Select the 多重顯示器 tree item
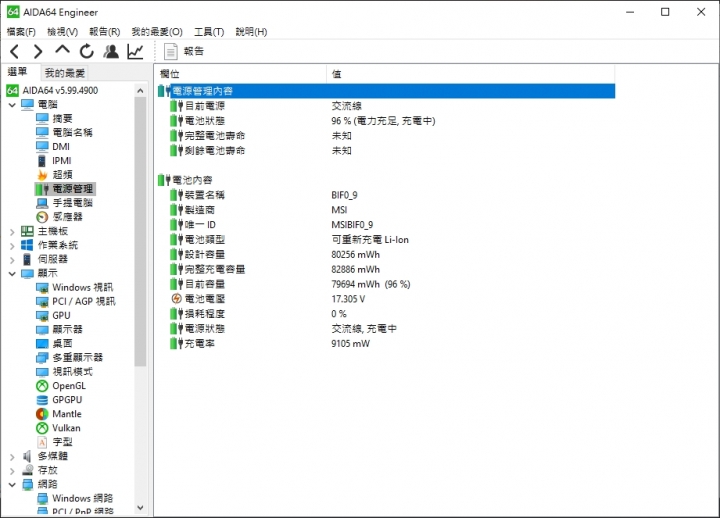The image size is (720, 518). click(78, 358)
